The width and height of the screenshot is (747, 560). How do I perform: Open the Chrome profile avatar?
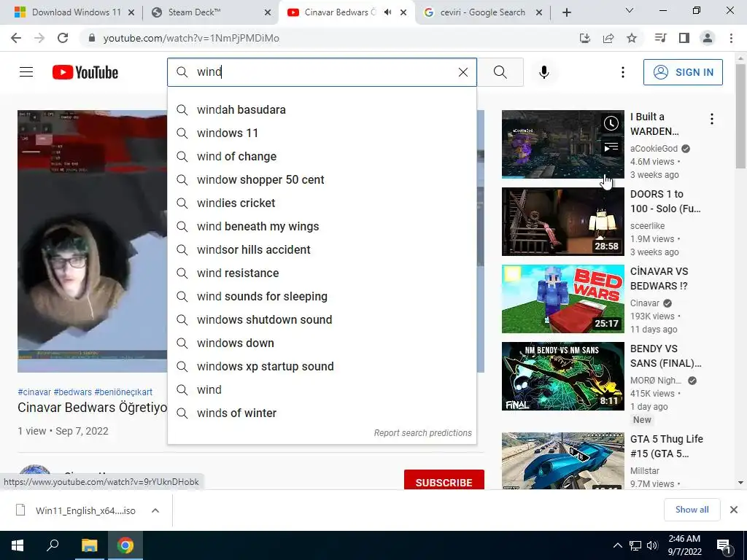click(708, 38)
